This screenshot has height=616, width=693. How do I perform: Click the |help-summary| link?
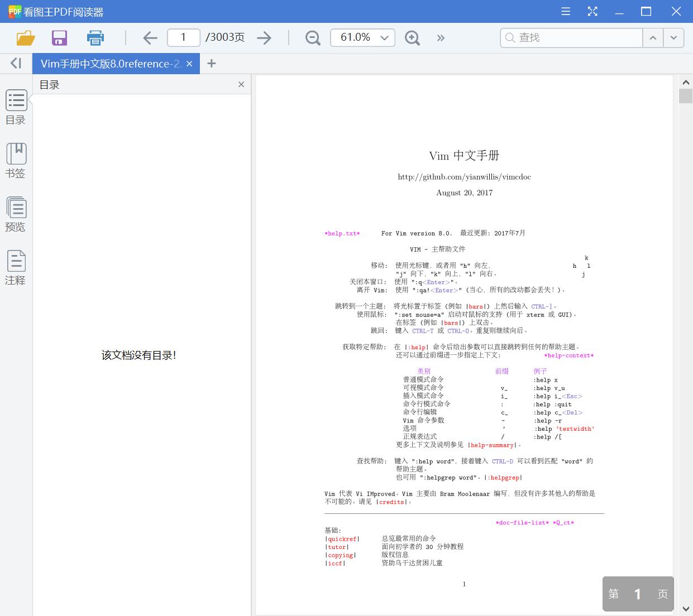coord(492,445)
